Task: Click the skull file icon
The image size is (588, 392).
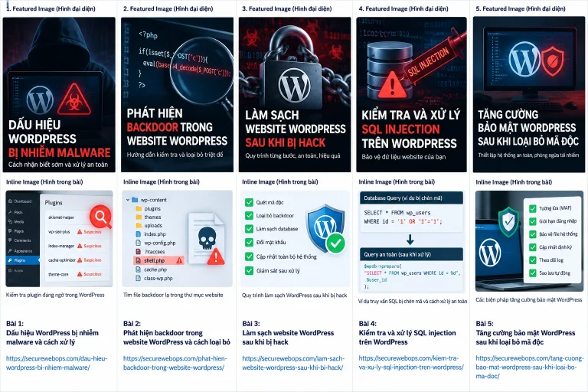Action: coord(207,239)
